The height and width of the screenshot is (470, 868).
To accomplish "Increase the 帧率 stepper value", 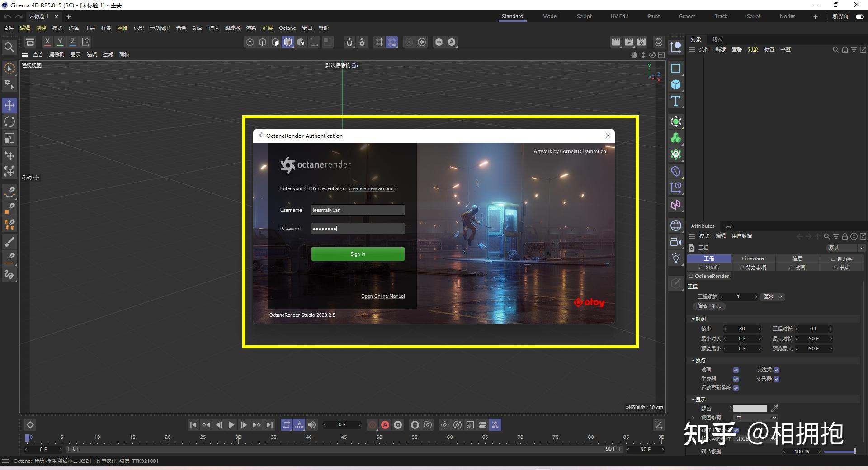I will (x=759, y=329).
